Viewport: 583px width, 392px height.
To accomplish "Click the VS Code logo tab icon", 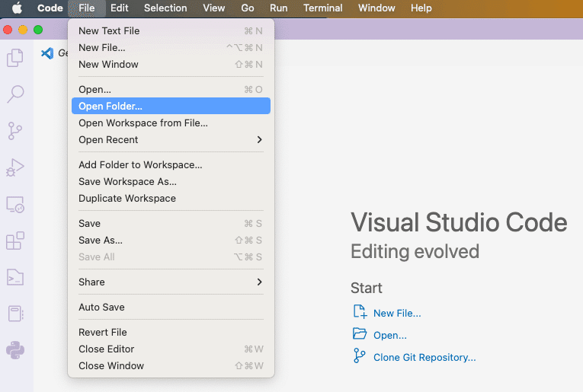I will (47, 53).
